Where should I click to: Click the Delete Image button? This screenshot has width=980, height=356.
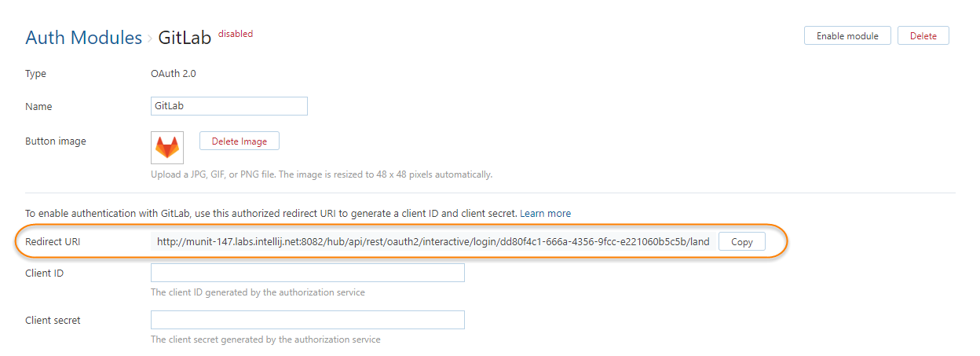point(240,141)
